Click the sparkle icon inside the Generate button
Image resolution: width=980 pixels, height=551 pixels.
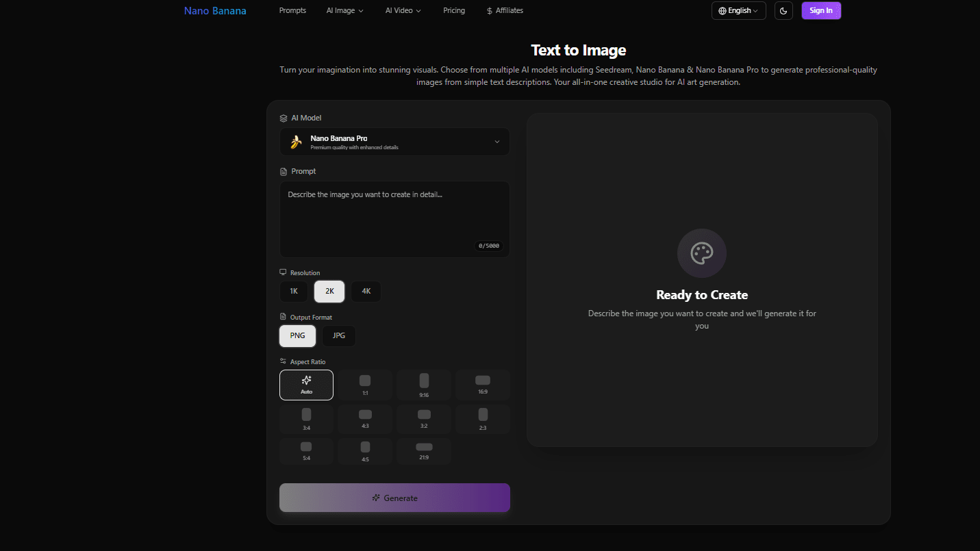tap(376, 498)
